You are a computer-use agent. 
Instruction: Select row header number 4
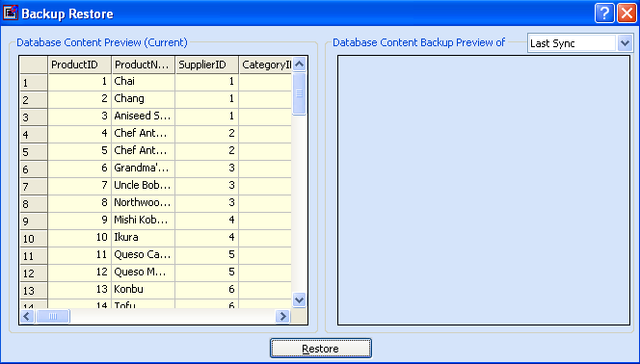(x=34, y=134)
